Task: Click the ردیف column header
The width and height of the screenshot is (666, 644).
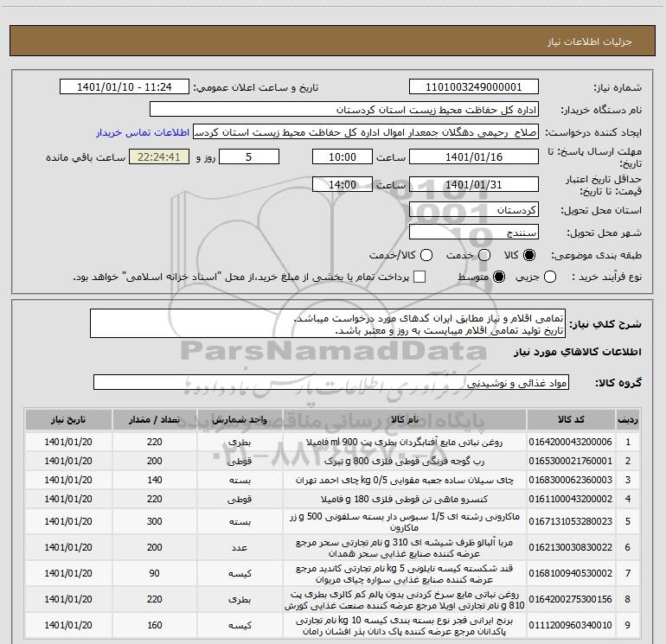Action: click(628, 420)
